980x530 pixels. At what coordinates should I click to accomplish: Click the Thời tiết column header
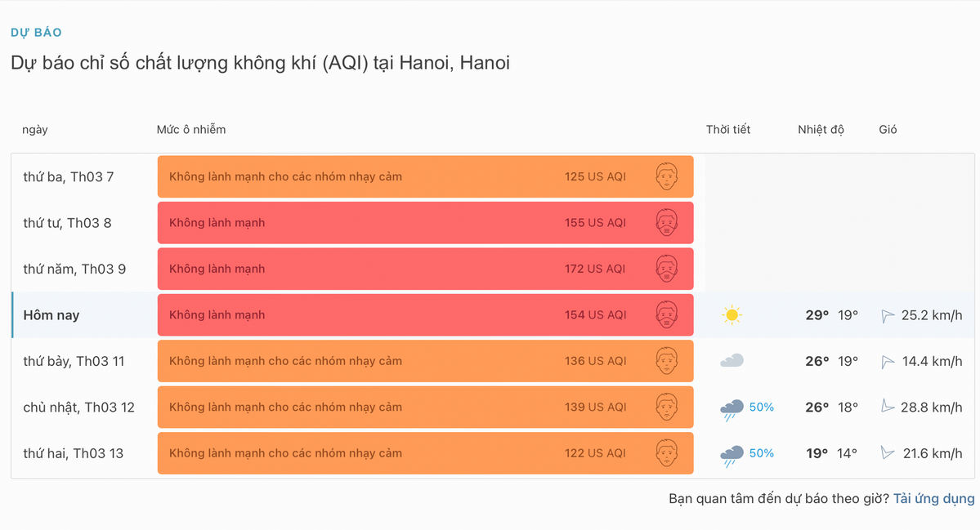pyautogui.click(x=728, y=129)
